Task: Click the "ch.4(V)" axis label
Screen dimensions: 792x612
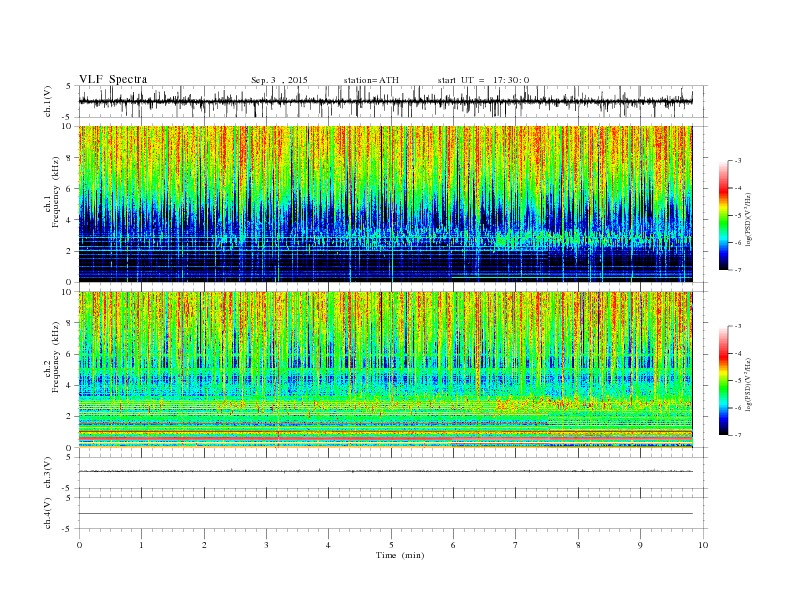Action: coord(48,513)
